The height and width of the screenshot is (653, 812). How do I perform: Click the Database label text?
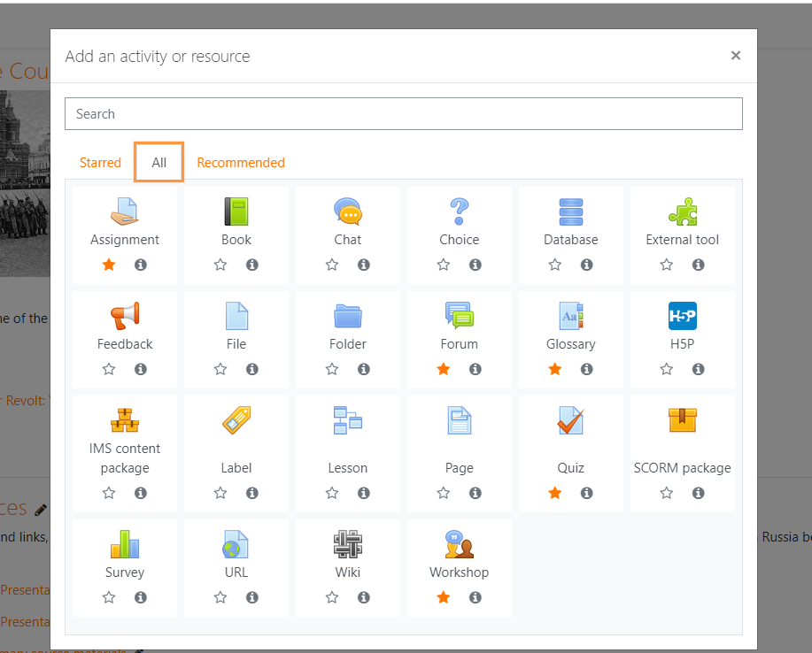pos(570,240)
